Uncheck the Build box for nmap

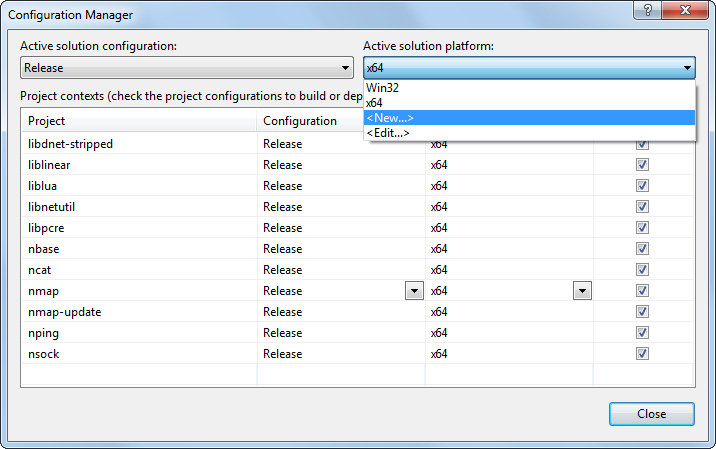[x=642, y=291]
